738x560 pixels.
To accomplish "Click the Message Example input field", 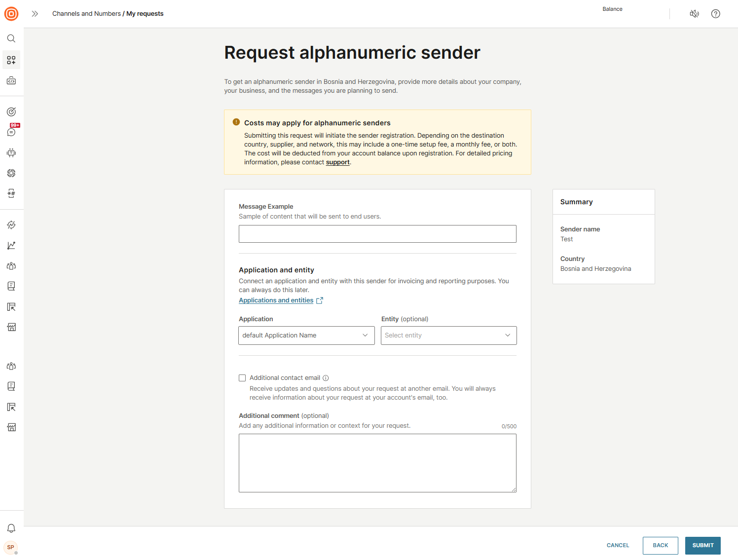I will [x=377, y=234].
